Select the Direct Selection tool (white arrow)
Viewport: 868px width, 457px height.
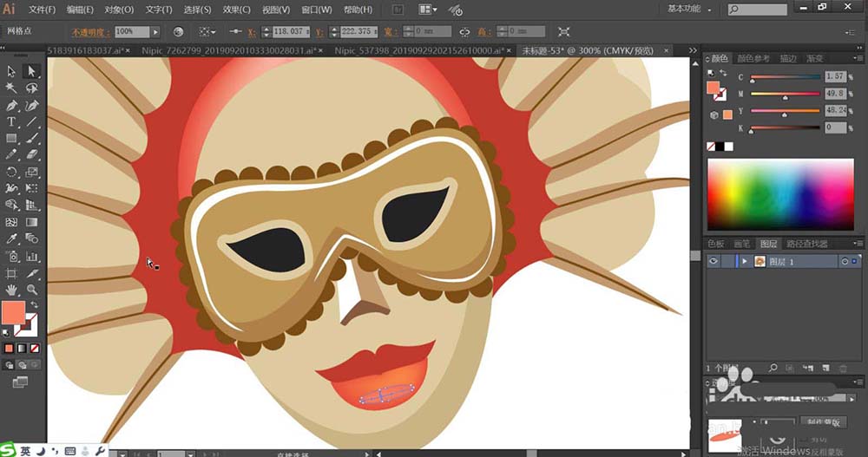[x=31, y=72]
